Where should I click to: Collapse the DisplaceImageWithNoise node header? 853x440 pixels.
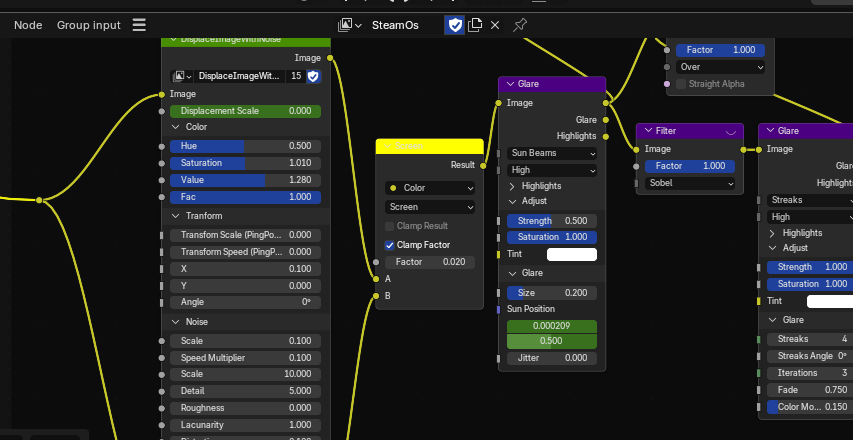pyautogui.click(x=174, y=40)
